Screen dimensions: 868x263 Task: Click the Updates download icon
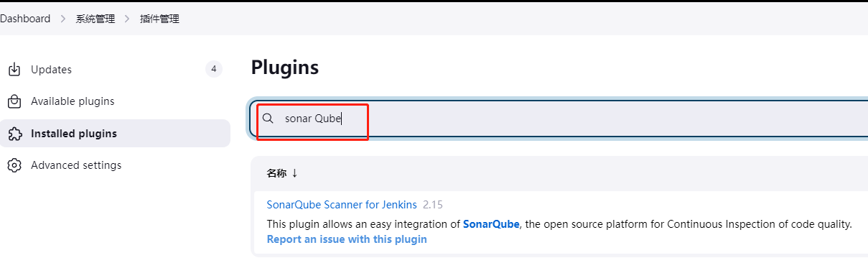[14, 70]
